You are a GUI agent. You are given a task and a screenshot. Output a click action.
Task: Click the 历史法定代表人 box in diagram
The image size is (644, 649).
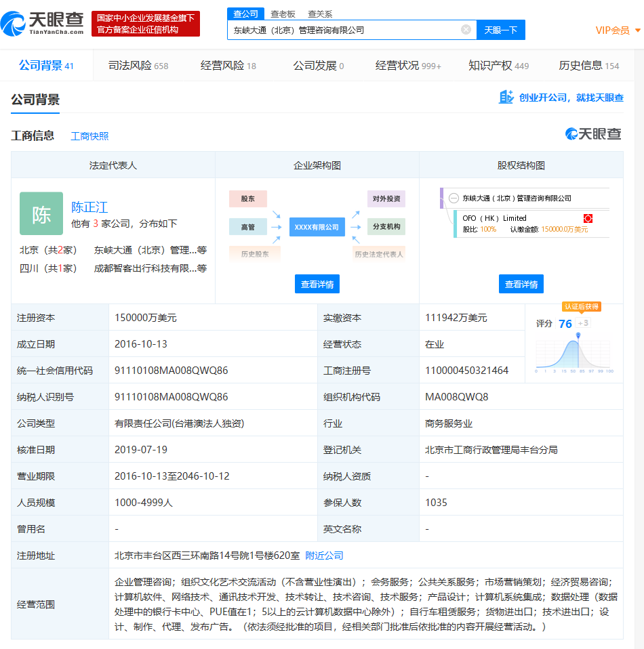[378, 254]
